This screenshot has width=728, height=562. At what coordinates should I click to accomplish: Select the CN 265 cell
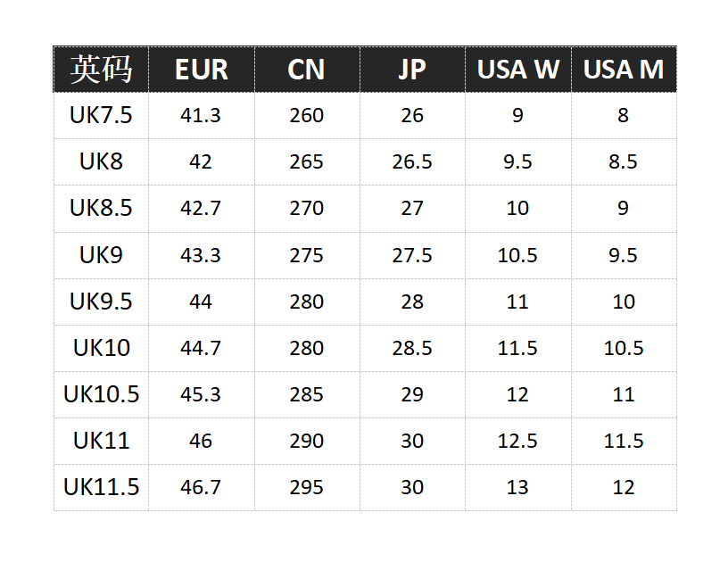pyautogui.click(x=307, y=161)
